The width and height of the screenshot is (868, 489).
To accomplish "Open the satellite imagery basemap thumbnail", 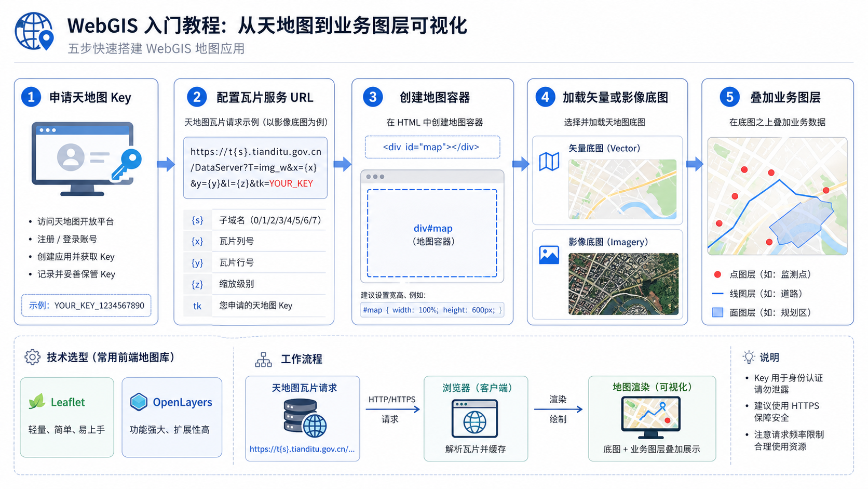I will tap(623, 284).
